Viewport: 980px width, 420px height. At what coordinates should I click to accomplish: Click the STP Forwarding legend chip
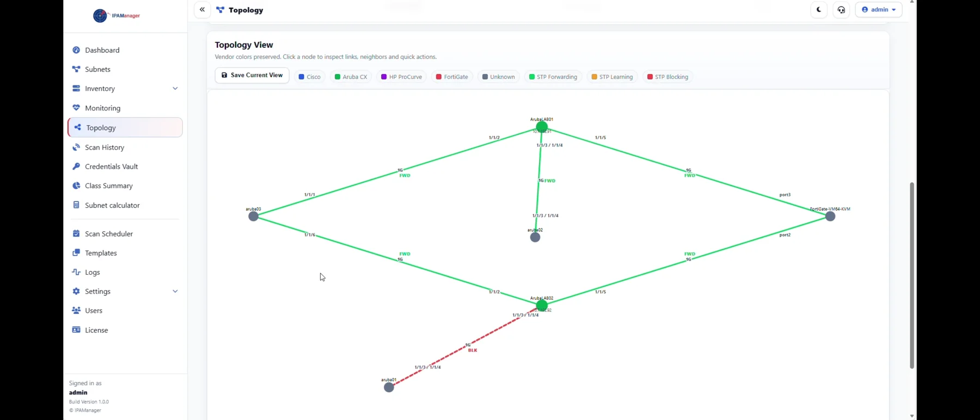click(553, 77)
